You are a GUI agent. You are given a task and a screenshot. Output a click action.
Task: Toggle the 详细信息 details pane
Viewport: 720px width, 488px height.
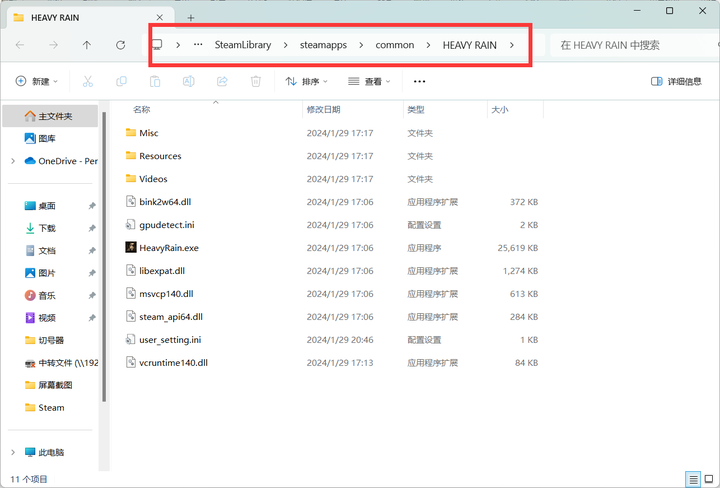676,81
